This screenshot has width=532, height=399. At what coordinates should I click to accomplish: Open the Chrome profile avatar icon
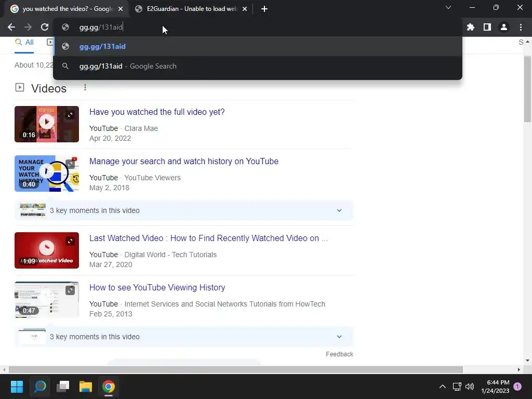(x=504, y=27)
